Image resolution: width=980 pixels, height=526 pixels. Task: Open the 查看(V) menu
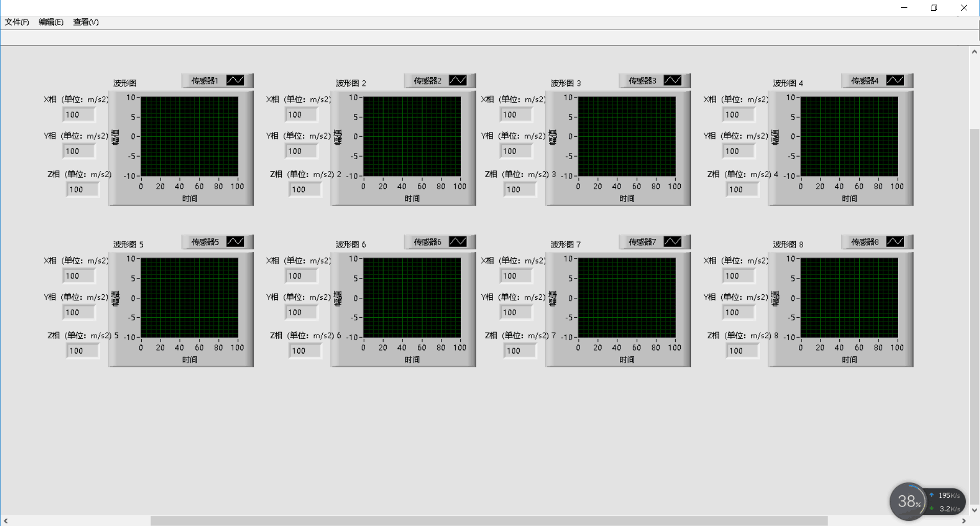click(86, 22)
